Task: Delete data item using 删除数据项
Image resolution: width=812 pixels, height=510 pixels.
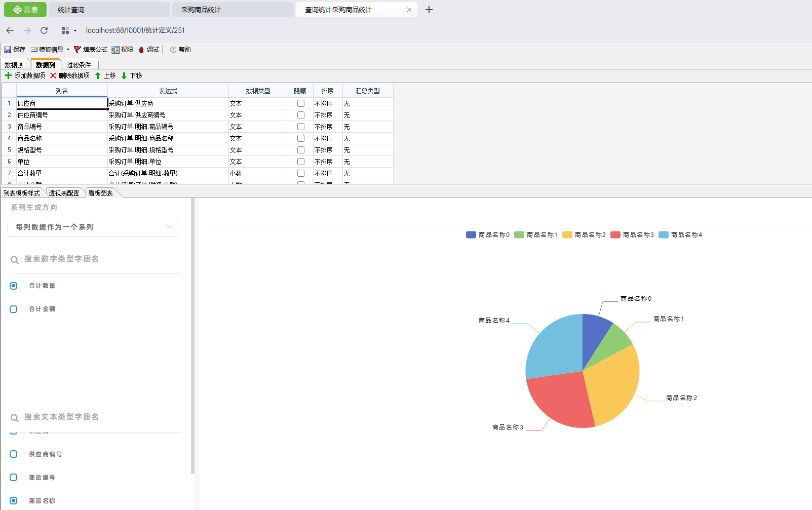Action: coord(70,75)
